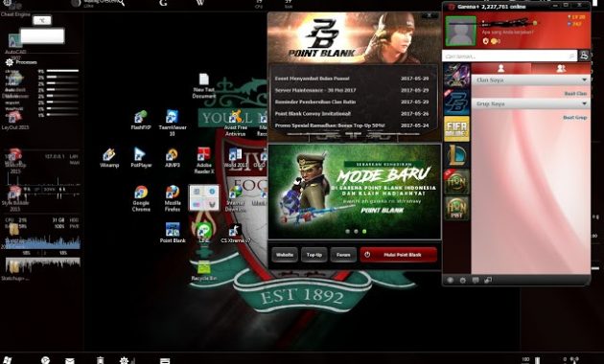Launch PotPlayer from the desktop
Viewport: 604px width, 364px height.
coord(141,157)
